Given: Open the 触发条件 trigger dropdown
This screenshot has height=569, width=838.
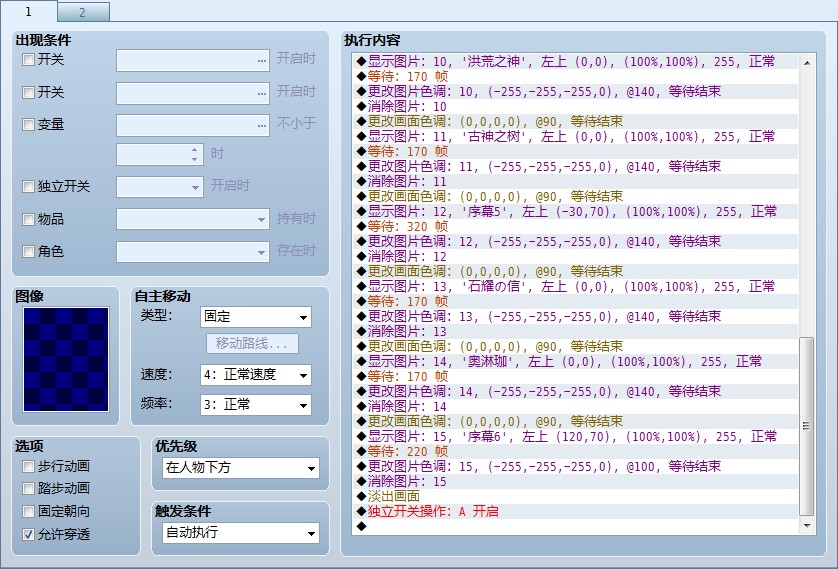Looking at the screenshot, I should tap(240, 533).
